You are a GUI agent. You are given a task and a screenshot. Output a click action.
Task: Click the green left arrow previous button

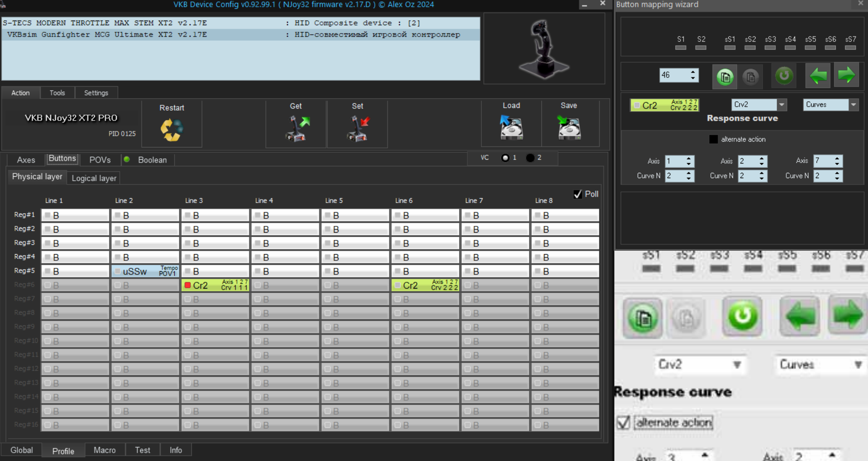[818, 75]
